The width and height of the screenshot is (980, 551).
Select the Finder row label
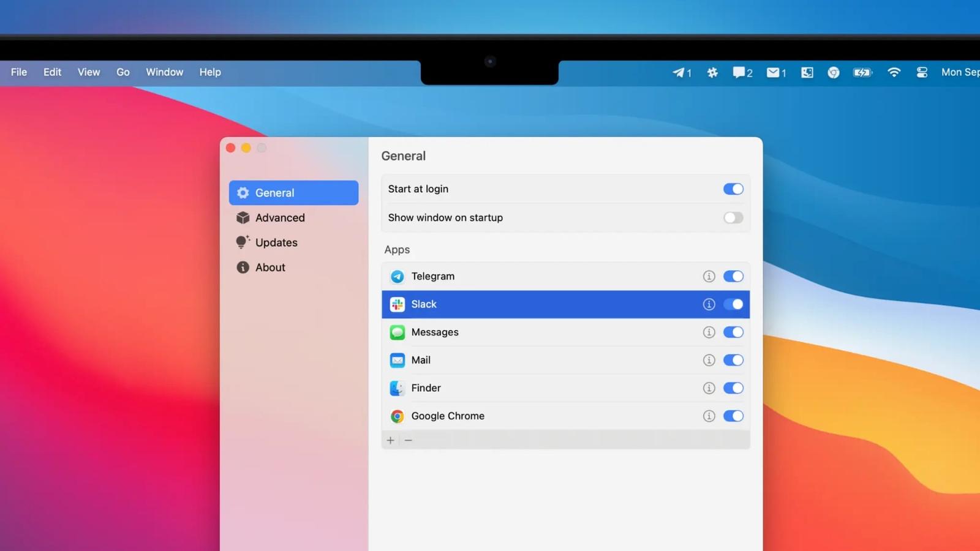point(426,388)
